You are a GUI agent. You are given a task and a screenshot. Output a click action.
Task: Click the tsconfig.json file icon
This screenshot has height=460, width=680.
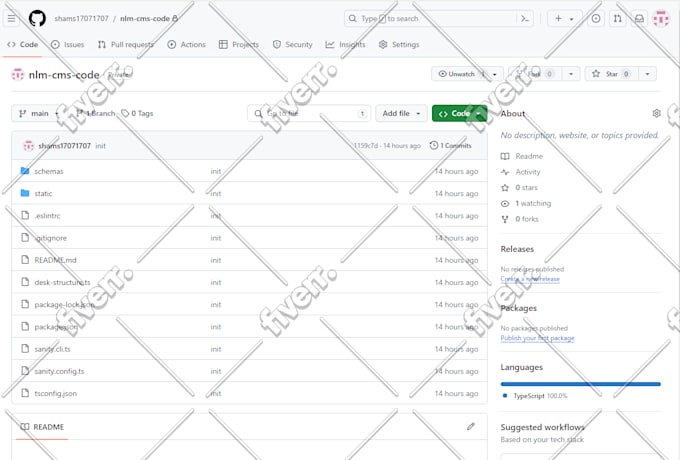tap(25, 393)
